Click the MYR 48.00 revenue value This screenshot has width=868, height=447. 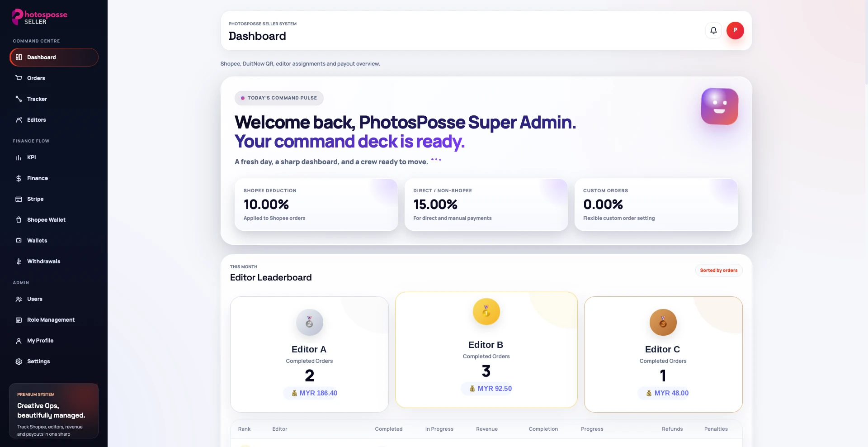click(x=671, y=393)
